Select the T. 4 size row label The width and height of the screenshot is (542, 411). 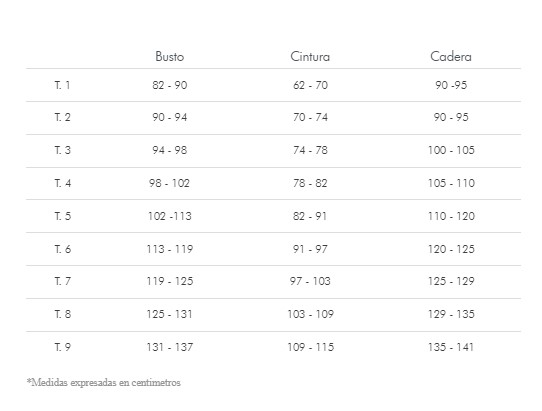pyautogui.click(x=63, y=183)
